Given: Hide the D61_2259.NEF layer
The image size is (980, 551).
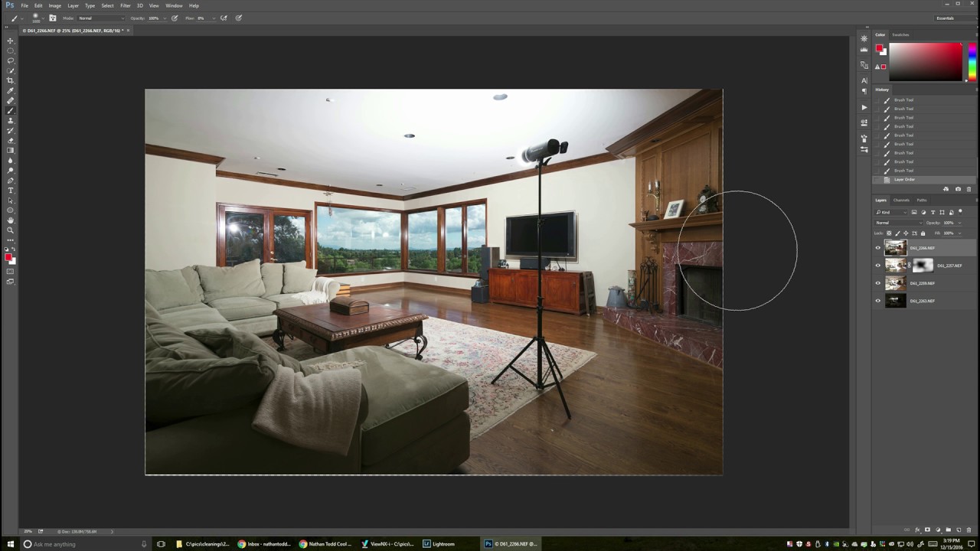Looking at the screenshot, I should (x=878, y=283).
